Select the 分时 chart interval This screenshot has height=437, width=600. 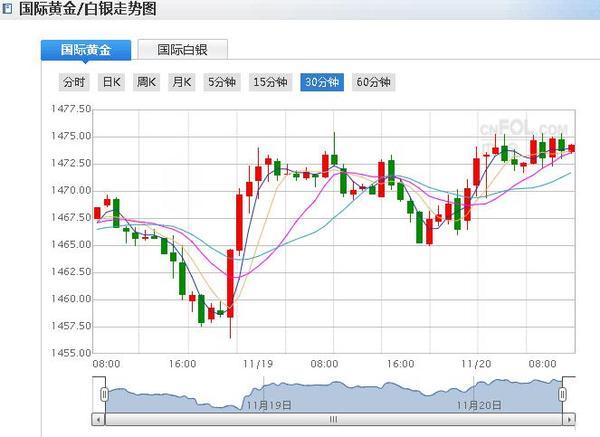[x=75, y=82]
